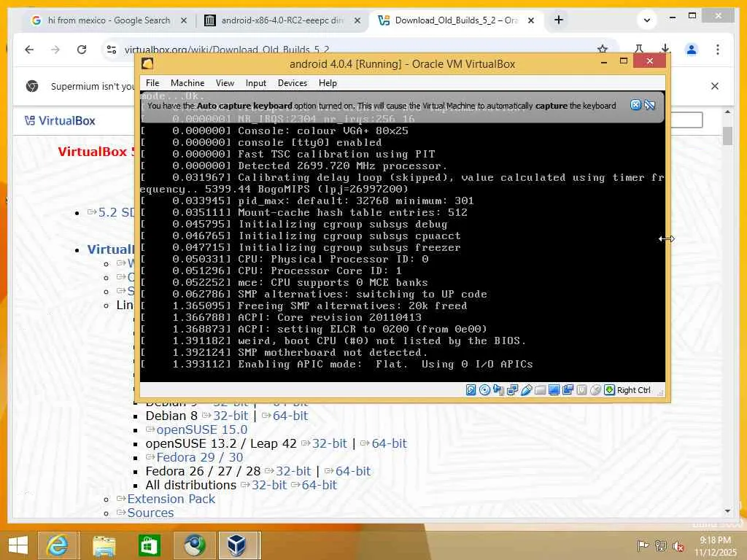This screenshot has height=560, width=747.
Task: Open the Debian 8 64-bit link
Action: 290,416
